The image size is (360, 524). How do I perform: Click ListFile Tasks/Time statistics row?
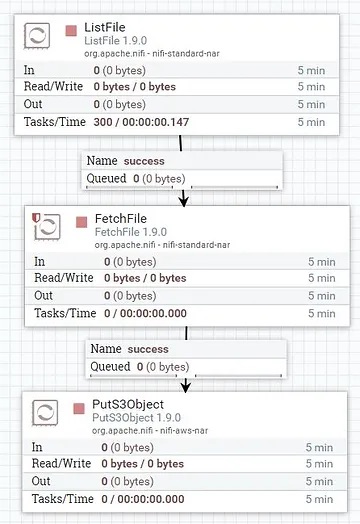pos(176,122)
